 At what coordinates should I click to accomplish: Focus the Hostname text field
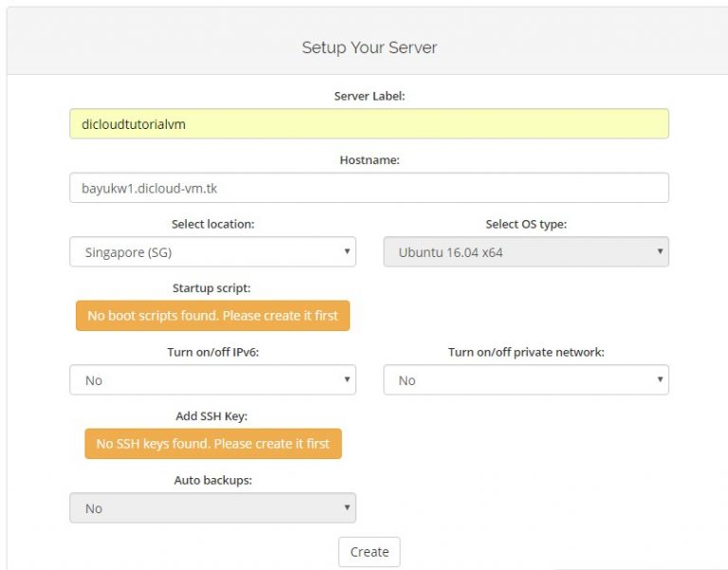(369, 188)
